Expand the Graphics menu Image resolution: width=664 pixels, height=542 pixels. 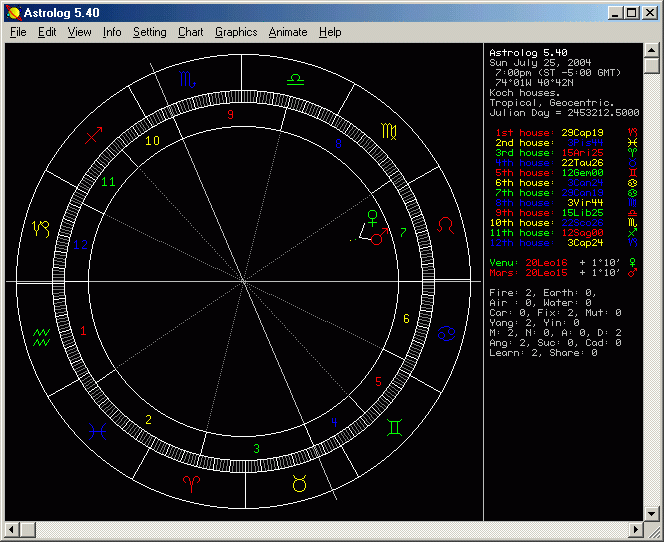coord(236,32)
